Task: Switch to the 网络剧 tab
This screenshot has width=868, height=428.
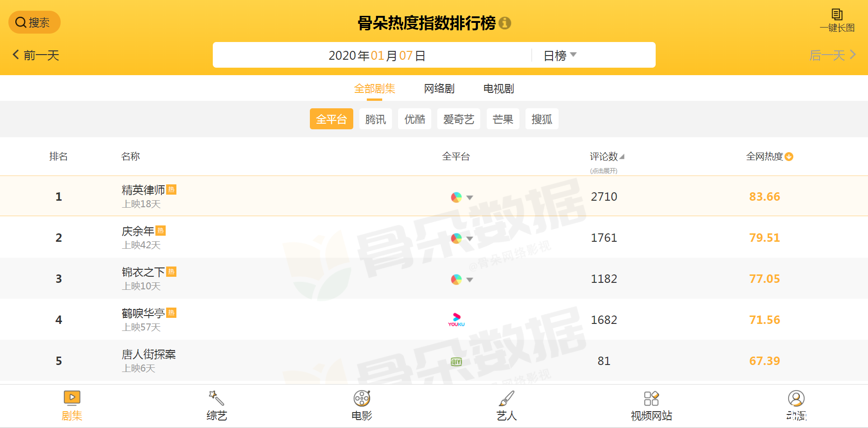Action: (x=439, y=89)
